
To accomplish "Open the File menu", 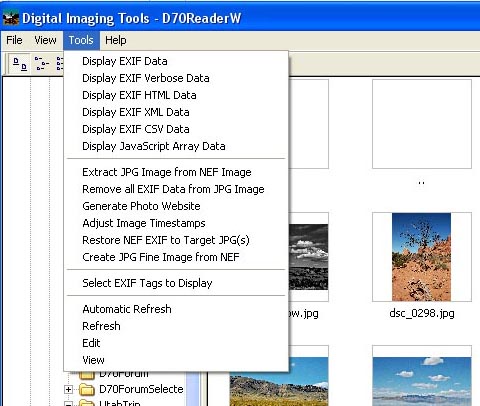I will pos(14,40).
